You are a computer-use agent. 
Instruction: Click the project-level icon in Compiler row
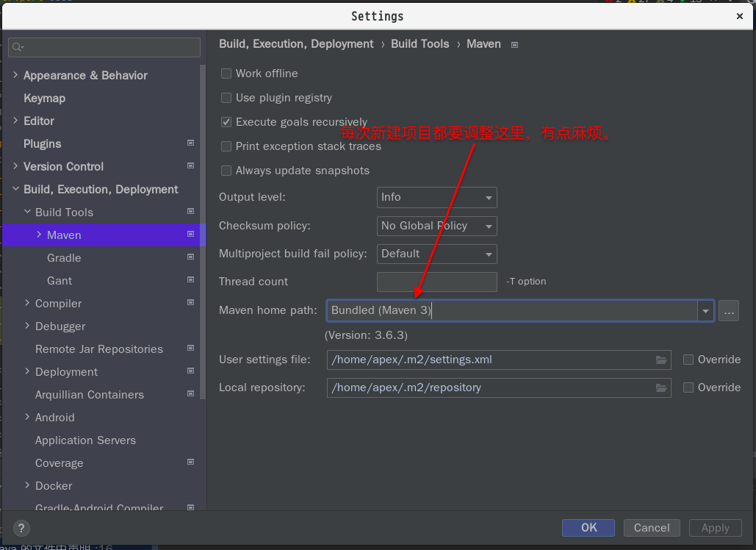coord(190,302)
